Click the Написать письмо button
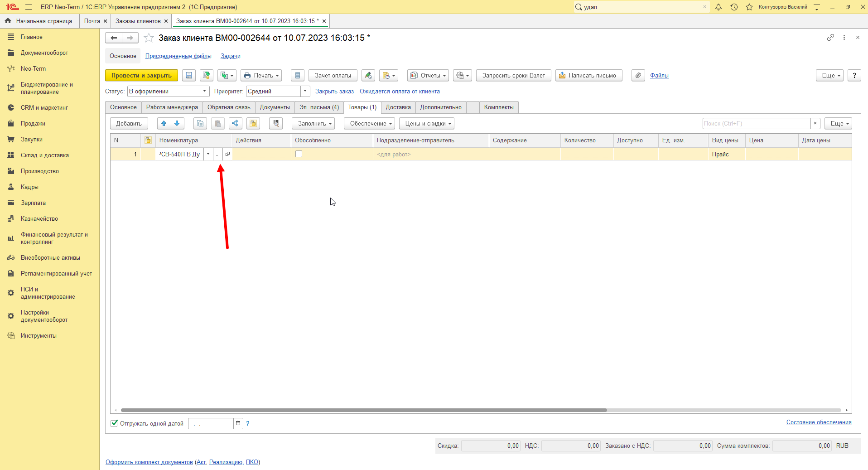 [x=588, y=76]
